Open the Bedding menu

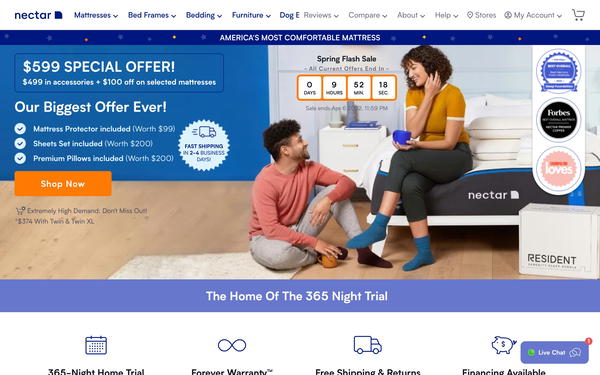(204, 15)
